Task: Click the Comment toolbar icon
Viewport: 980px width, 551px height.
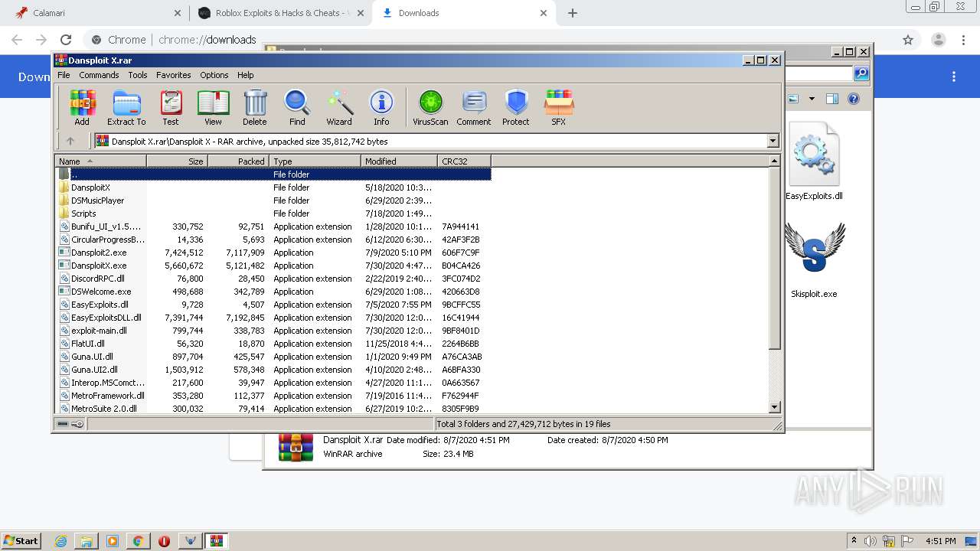Action: pos(474,106)
